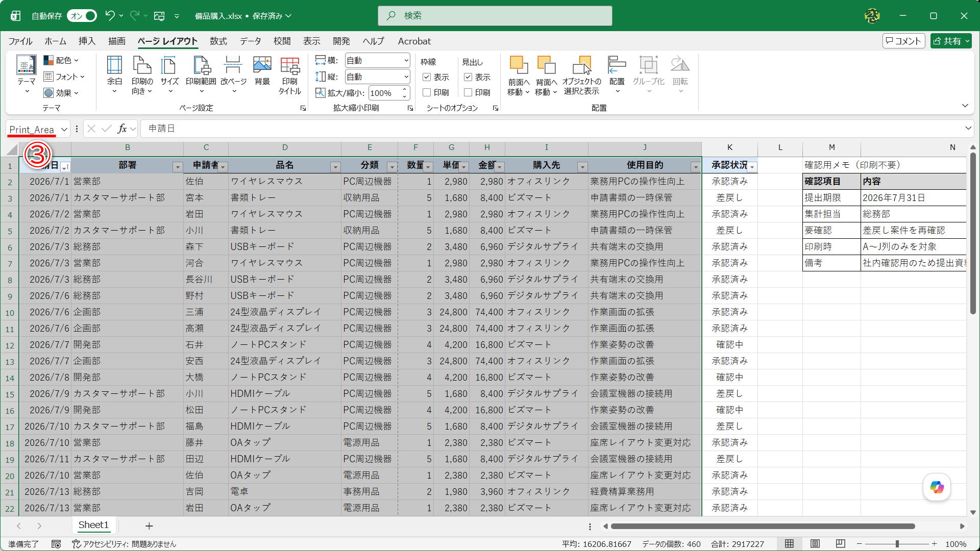The width and height of the screenshot is (980, 551).
Task: Click 印刷タイトル print titles
Action: 290,76
